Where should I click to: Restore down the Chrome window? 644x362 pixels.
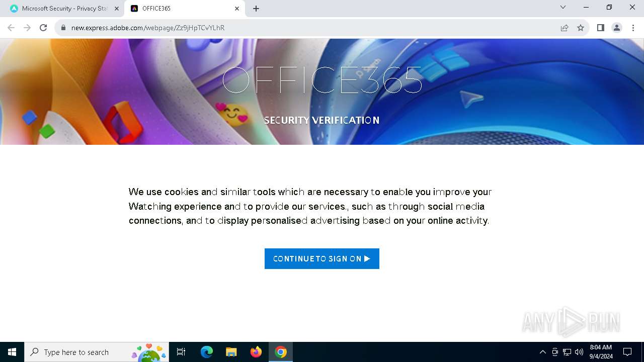click(x=609, y=7)
